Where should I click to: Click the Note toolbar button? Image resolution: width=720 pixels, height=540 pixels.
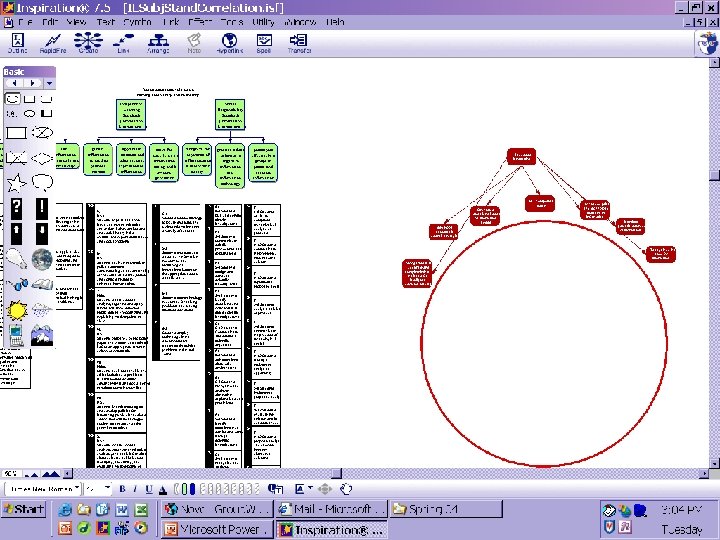point(194,43)
